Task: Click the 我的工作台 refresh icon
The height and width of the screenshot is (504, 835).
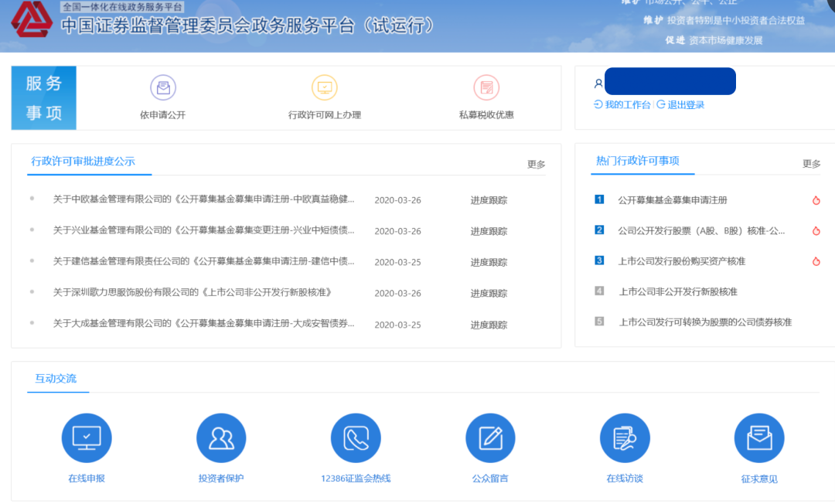Action: pyautogui.click(x=598, y=104)
